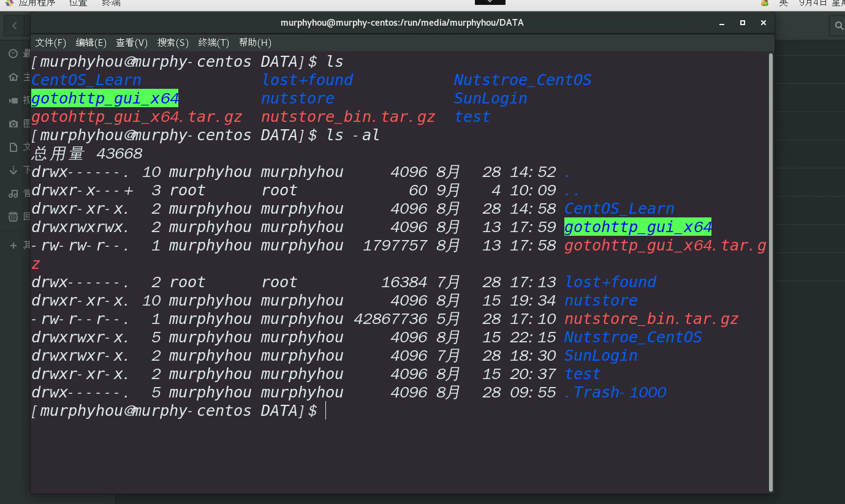Open Downloads folder in Files sidebar
Image resolution: width=845 pixels, height=504 pixels.
tap(13, 170)
